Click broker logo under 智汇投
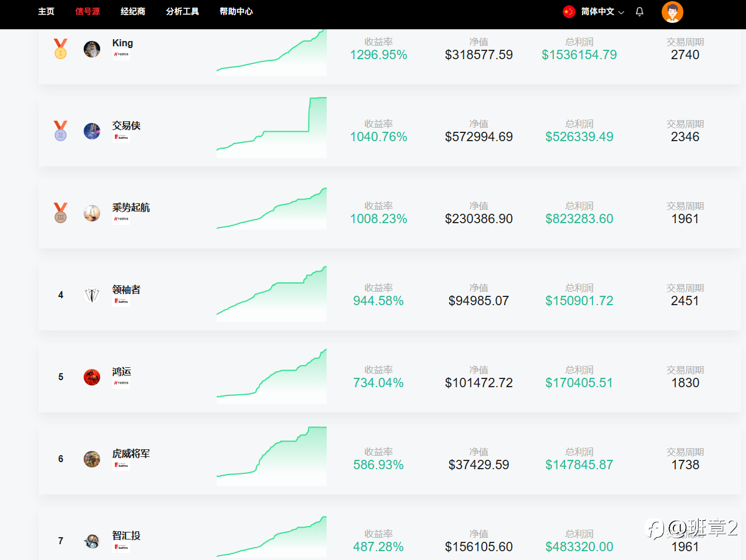746x560 pixels. click(121, 547)
